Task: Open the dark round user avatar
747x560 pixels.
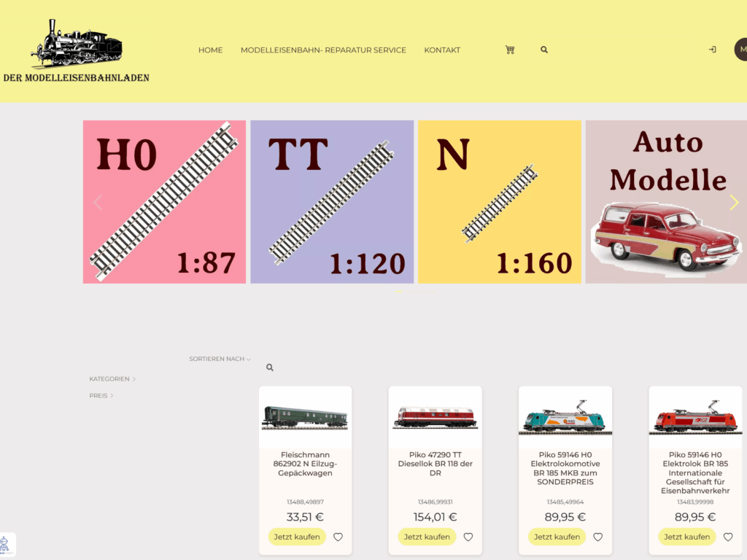Action: click(x=741, y=50)
